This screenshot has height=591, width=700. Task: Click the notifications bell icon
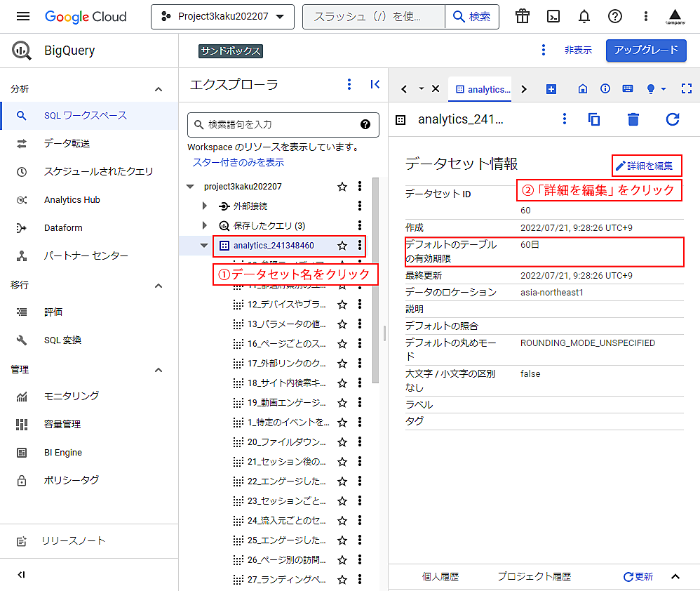point(584,17)
